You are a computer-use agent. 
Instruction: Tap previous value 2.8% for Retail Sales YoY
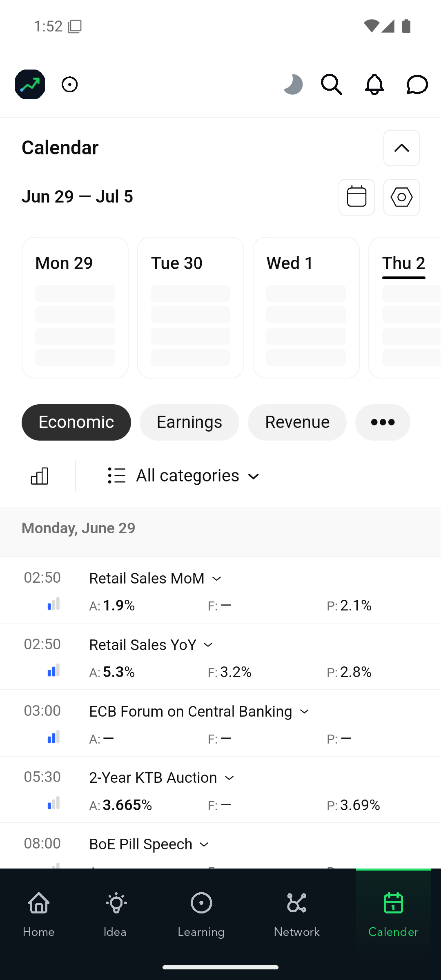click(x=356, y=672)
